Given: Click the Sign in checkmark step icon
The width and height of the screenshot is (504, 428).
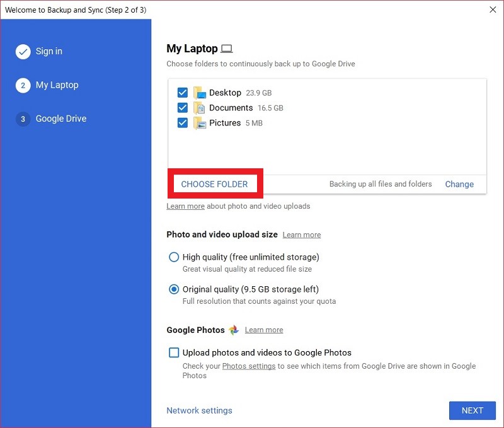Looking at the screenshot, I should point(23,52).
